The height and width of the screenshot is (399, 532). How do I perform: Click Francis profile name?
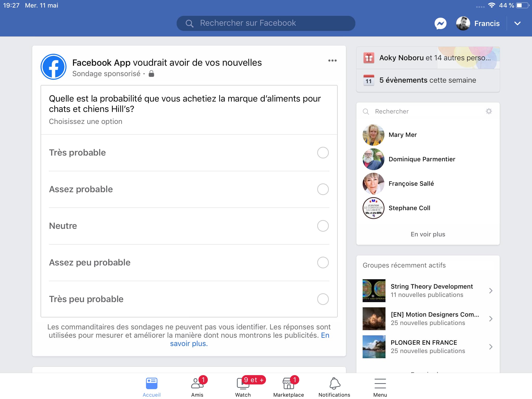click(x=487, y=24)
